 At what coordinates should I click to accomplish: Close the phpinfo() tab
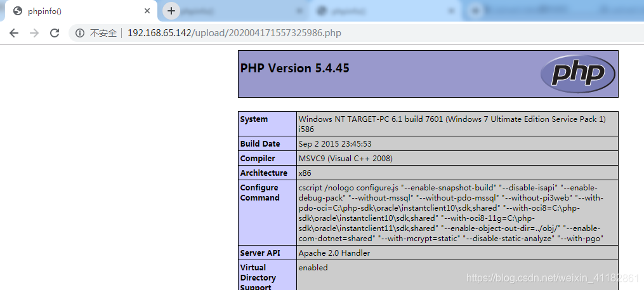147,11
